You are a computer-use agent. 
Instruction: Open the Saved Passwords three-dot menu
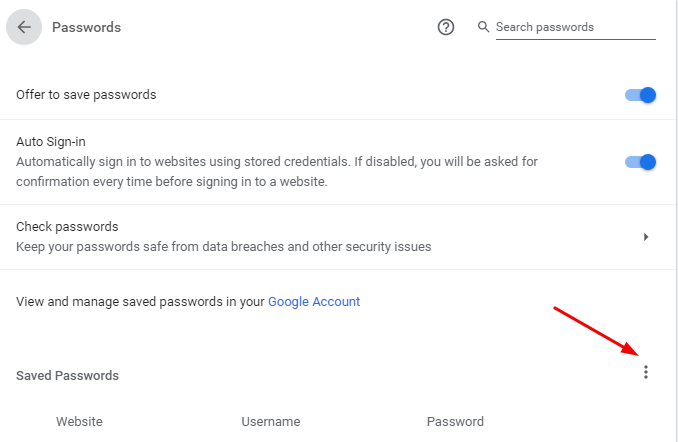tap(646, 373)
